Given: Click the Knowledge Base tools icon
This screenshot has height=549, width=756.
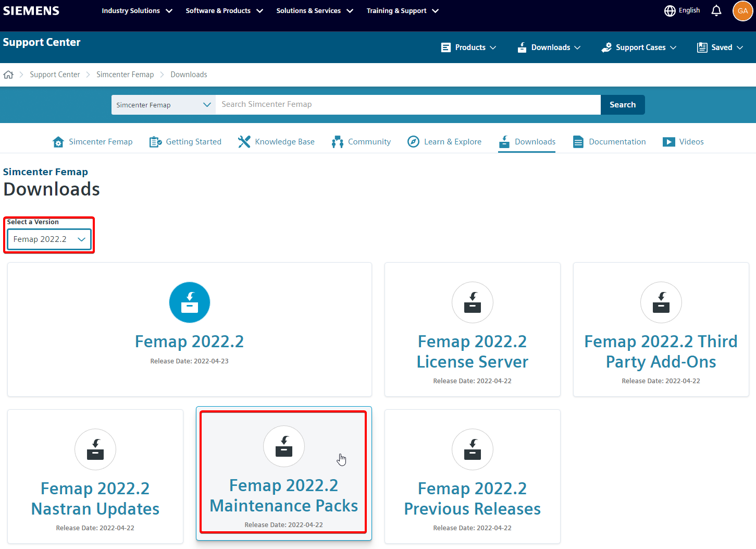Looking at the screenshot, I should [x=244, y=142].
